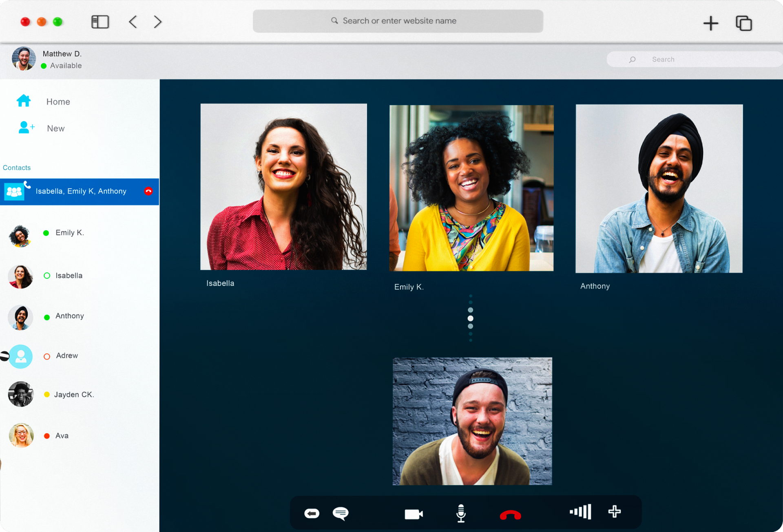Click the back arrow pill icon in call toolbar
Screen dimensions: 783x532
click(312, 513)
